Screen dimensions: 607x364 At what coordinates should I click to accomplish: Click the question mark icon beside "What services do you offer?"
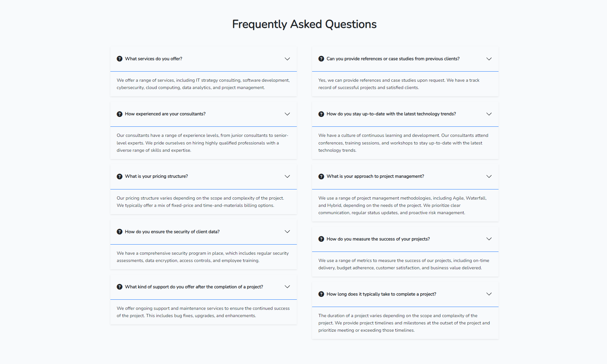[x=119, y=59]
